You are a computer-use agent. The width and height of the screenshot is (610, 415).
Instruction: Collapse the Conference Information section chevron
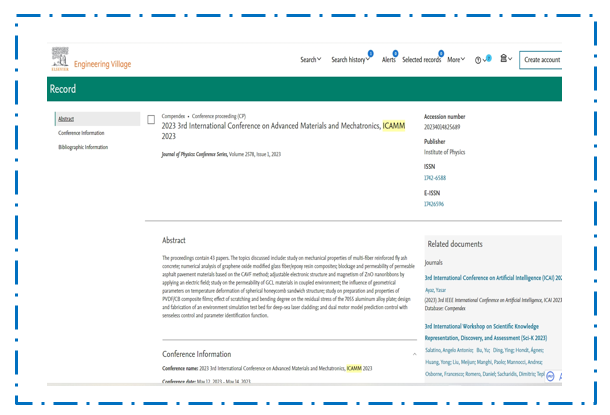coord(414,354)
